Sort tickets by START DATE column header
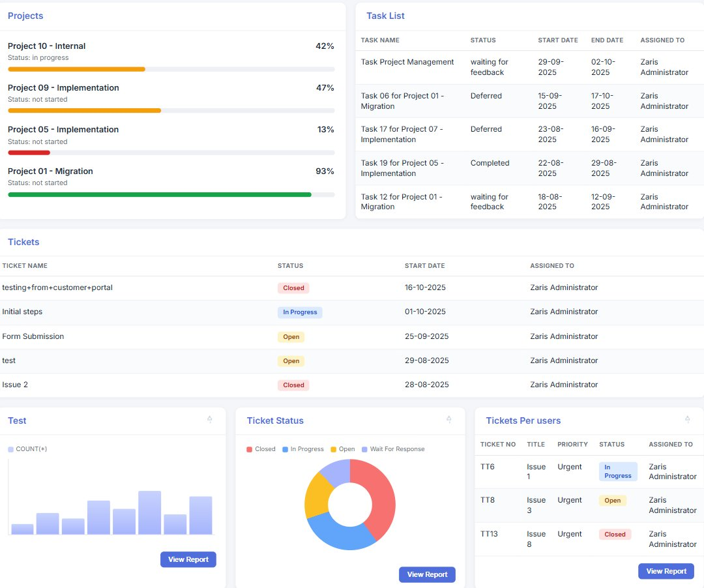This screenshot has height=588, width=704. (425, 266)
